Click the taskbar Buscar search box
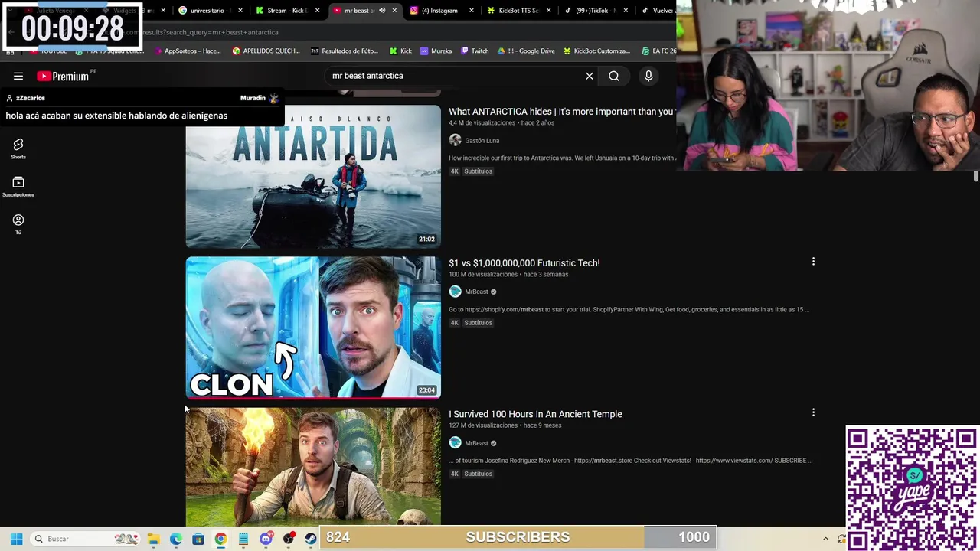This screenshot has width=980, height=551. [86, 539]
